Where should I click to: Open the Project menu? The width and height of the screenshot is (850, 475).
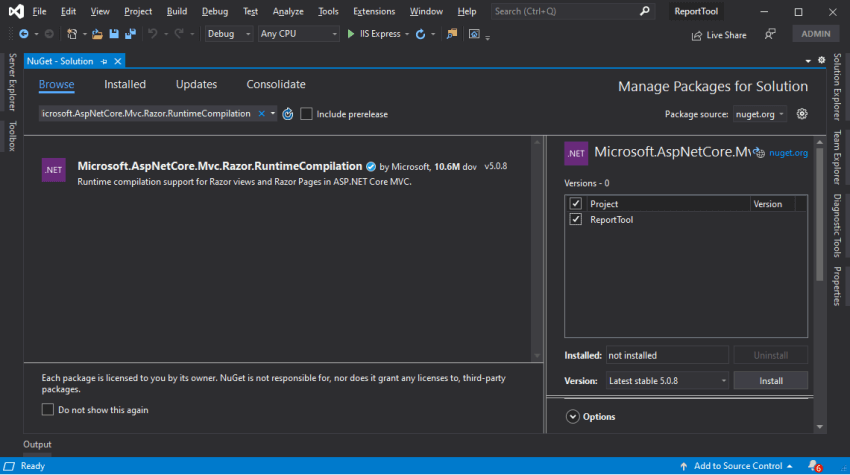point(138,11)
